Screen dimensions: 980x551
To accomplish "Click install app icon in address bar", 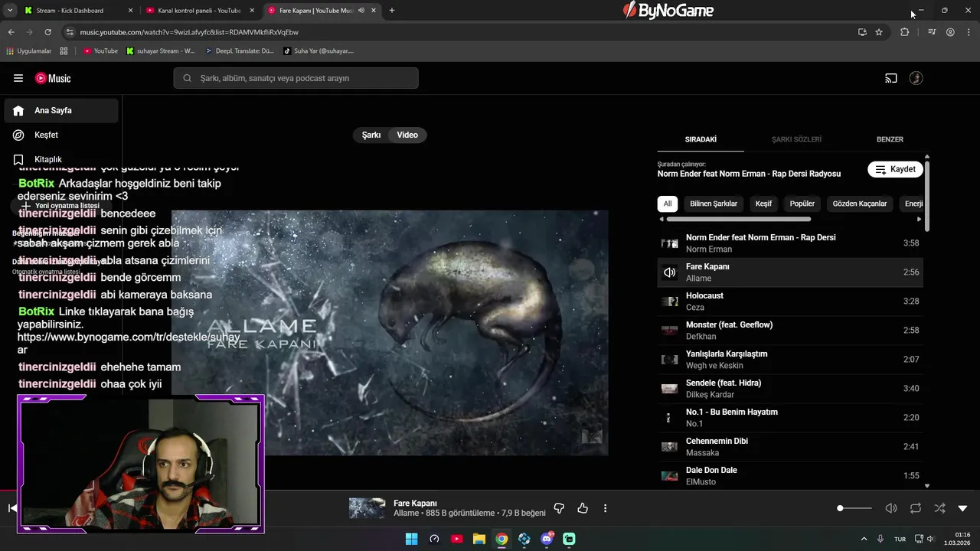I will tap(862, 32).
